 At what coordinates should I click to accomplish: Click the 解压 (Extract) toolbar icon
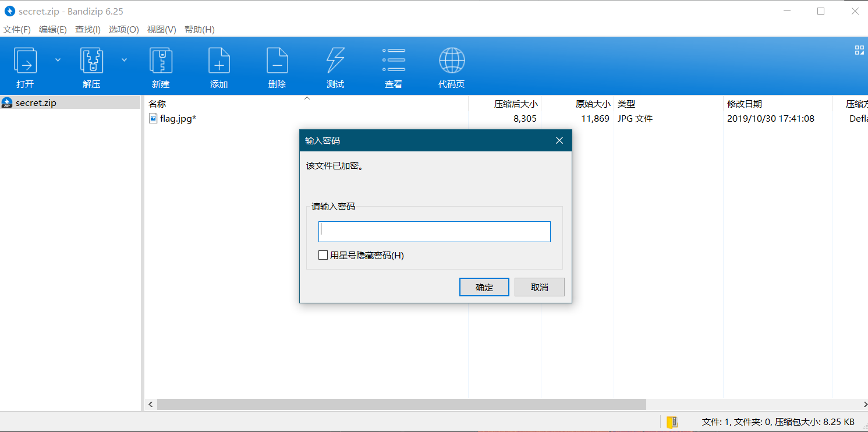click(x=91, y=60)
